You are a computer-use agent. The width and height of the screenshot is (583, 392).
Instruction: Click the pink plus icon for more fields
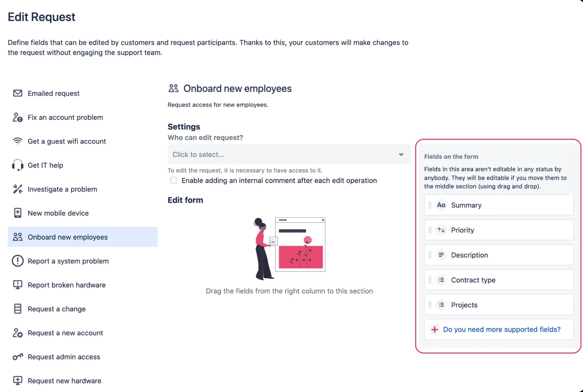coord(434,330)
